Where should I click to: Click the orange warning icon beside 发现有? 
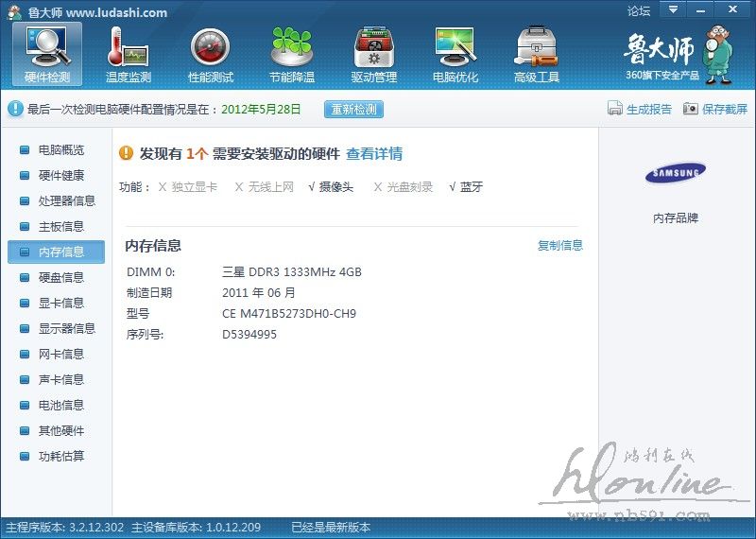coord(126,153)
